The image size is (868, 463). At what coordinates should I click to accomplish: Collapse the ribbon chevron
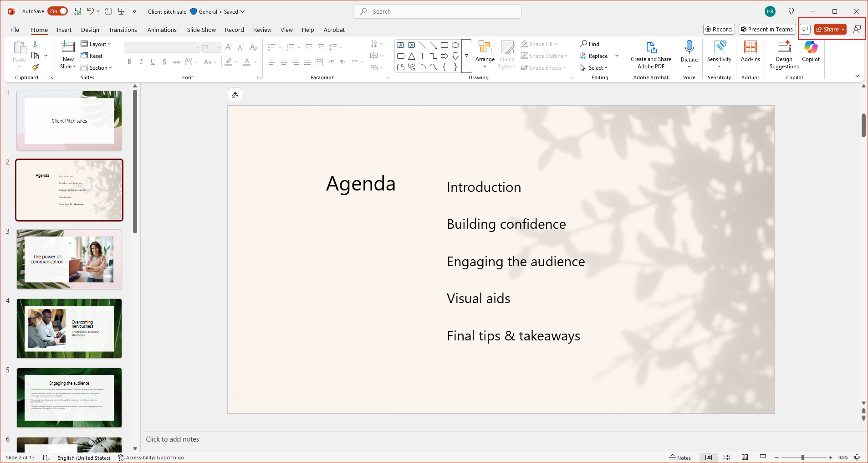point(857,76)
